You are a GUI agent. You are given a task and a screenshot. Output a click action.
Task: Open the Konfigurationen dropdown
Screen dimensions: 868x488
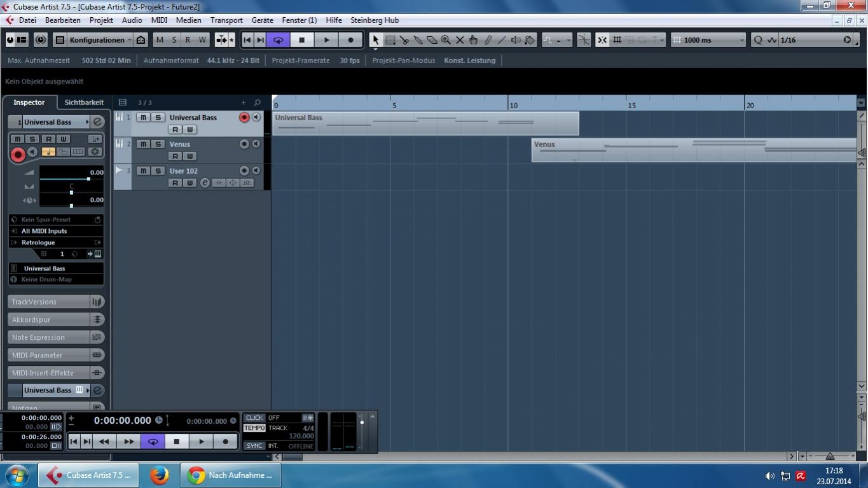pyautogui.click(x=99, y=40)
